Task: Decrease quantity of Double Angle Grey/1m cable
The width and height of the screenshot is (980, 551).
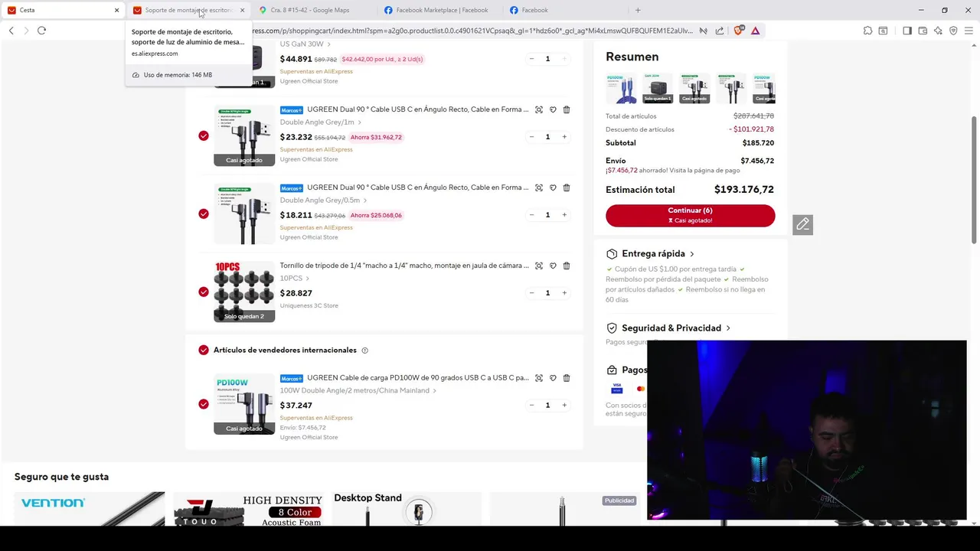Action: [531, 137]
